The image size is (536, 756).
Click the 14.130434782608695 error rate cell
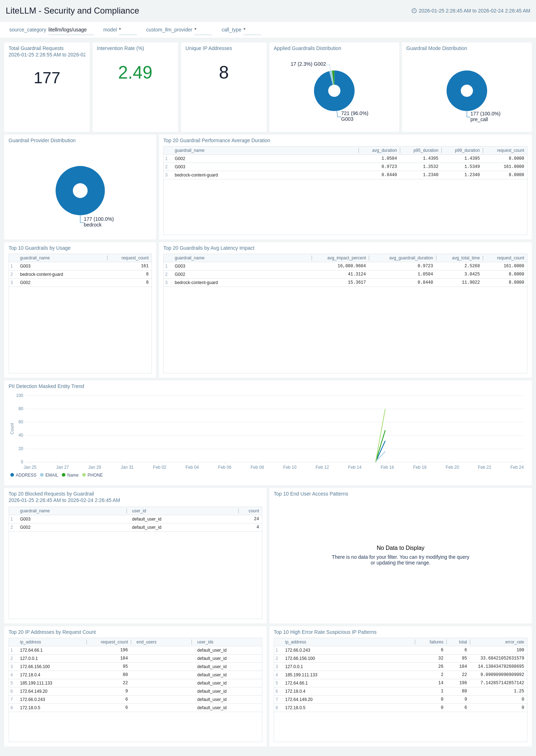coord(501,667)
